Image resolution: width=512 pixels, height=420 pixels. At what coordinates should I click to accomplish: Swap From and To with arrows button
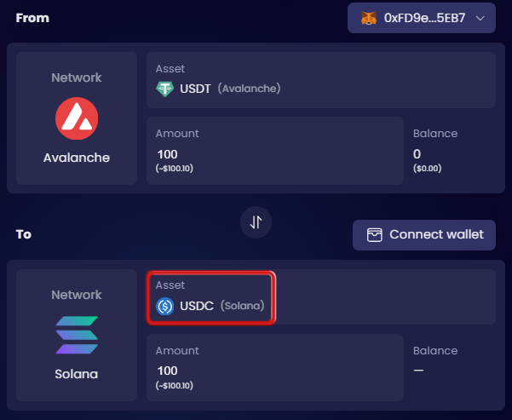256,222
